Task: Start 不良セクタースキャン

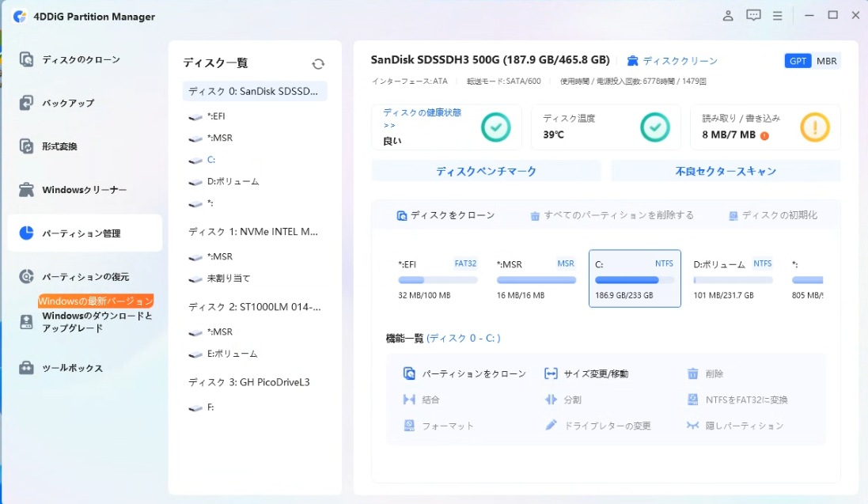Action: point(725,171)
